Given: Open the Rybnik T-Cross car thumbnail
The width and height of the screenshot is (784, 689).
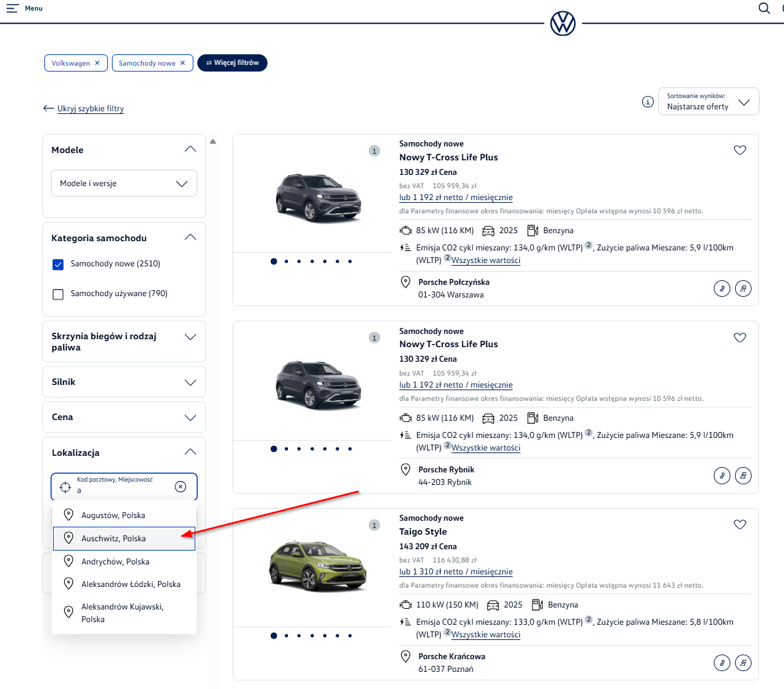Looking at the screenshot, I should 318,385.
